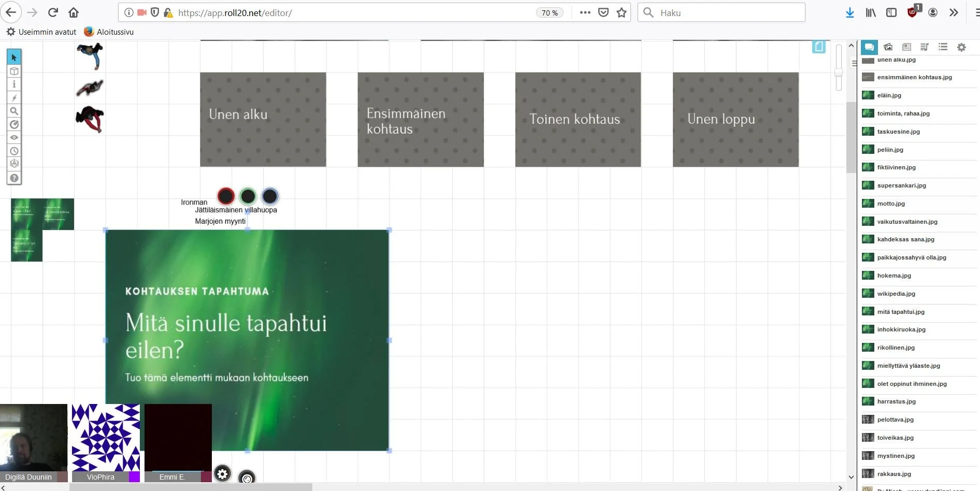Click the zoom slider beside the canvas

[839, 67]
